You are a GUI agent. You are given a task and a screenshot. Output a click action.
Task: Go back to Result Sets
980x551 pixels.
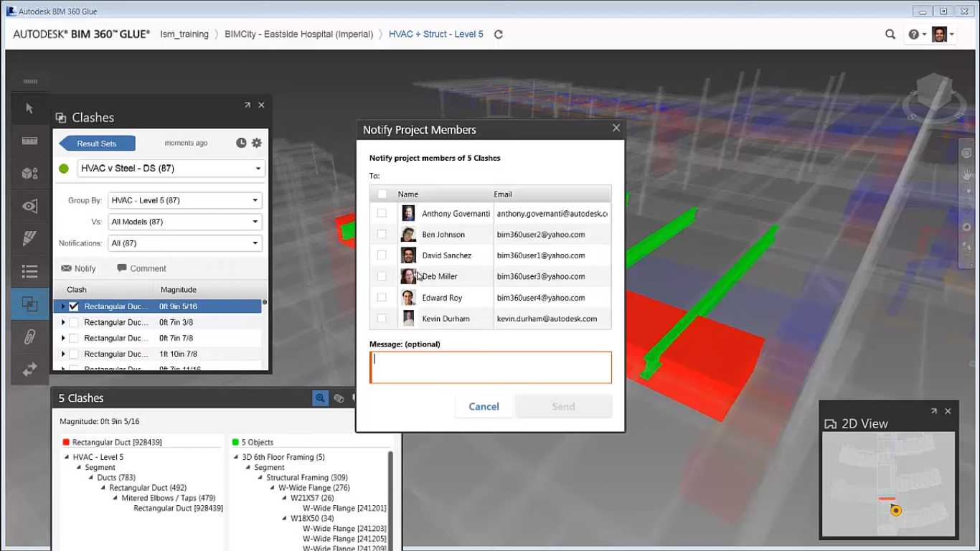(96, 143)
